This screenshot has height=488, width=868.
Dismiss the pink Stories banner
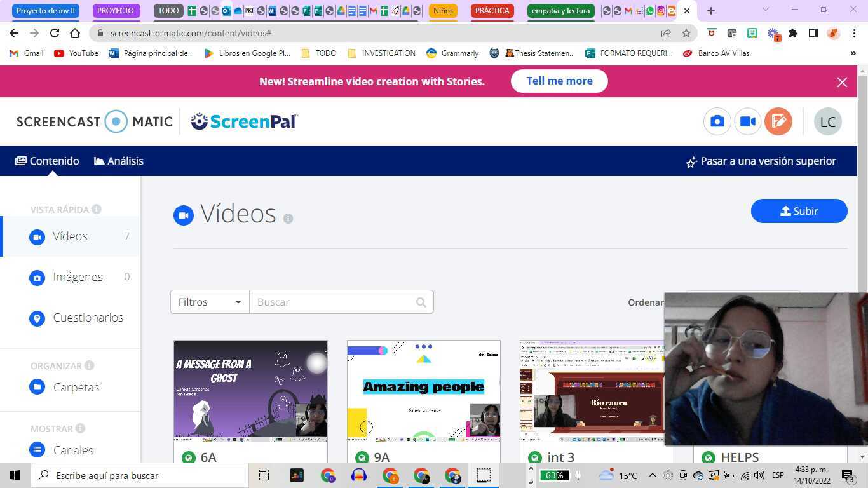click(x=842, y=82)
